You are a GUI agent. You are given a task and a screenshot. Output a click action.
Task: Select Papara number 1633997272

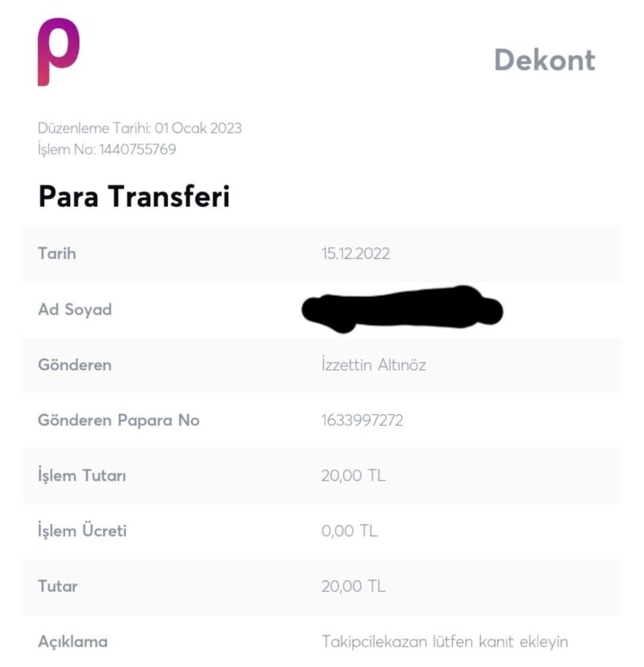(362, 420)
